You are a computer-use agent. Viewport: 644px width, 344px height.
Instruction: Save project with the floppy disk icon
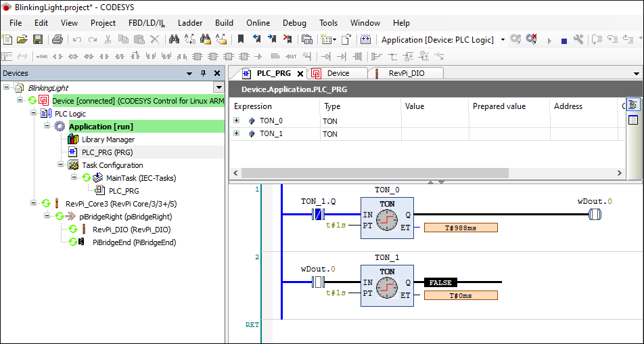[x=38, y=39]
